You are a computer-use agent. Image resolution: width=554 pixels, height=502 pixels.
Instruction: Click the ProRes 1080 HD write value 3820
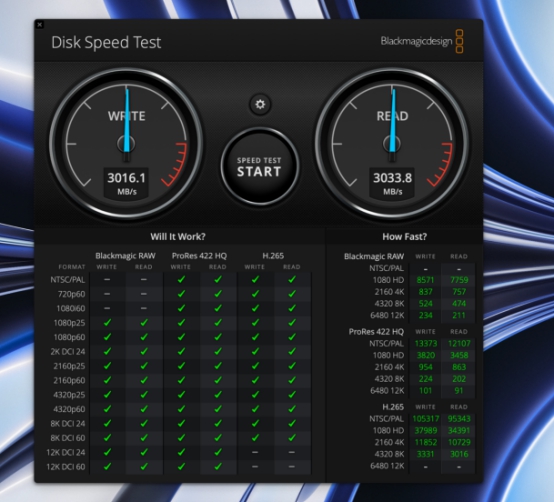(425, 355)
